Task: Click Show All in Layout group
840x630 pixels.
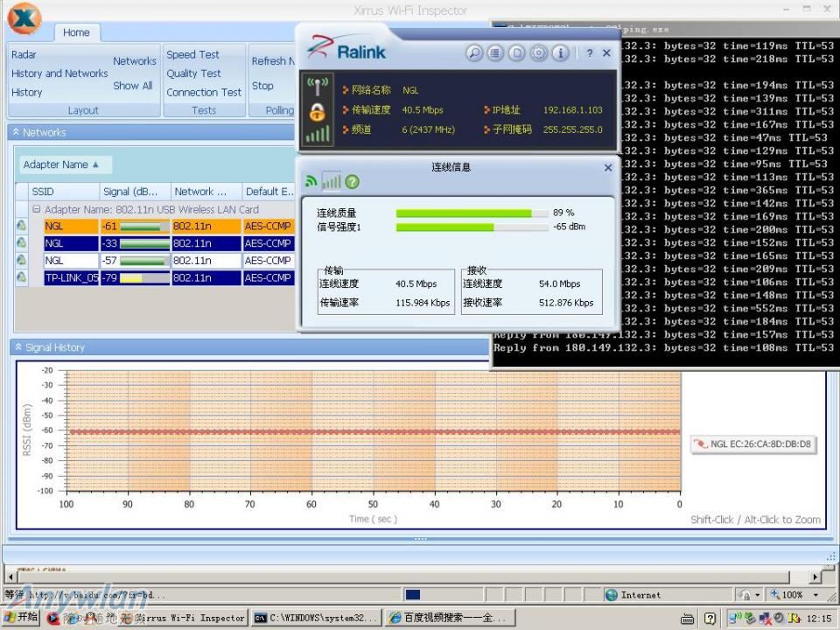Action: coord(133,86)
